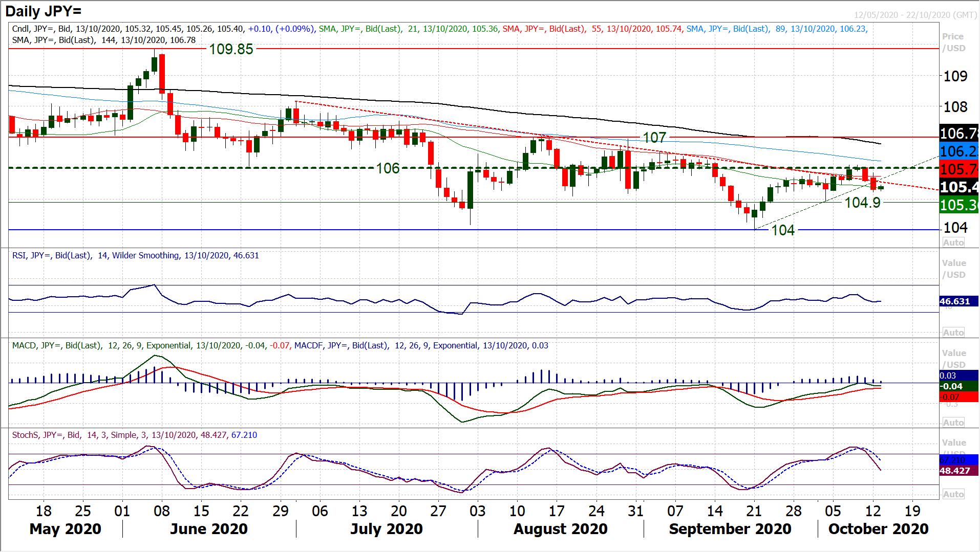Click the green 105.36 SMA price tag
This screenshot has width=980, height=552.
point(958,205)
